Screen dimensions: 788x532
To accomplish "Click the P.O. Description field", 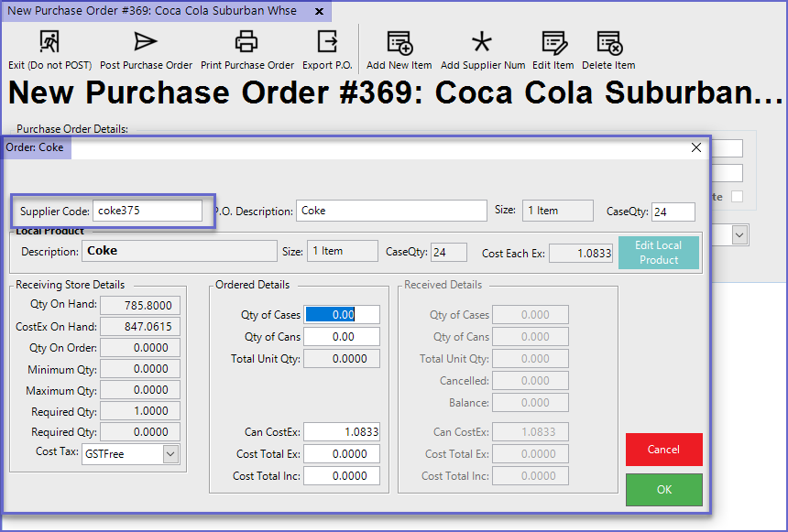I will pos(391,211).
